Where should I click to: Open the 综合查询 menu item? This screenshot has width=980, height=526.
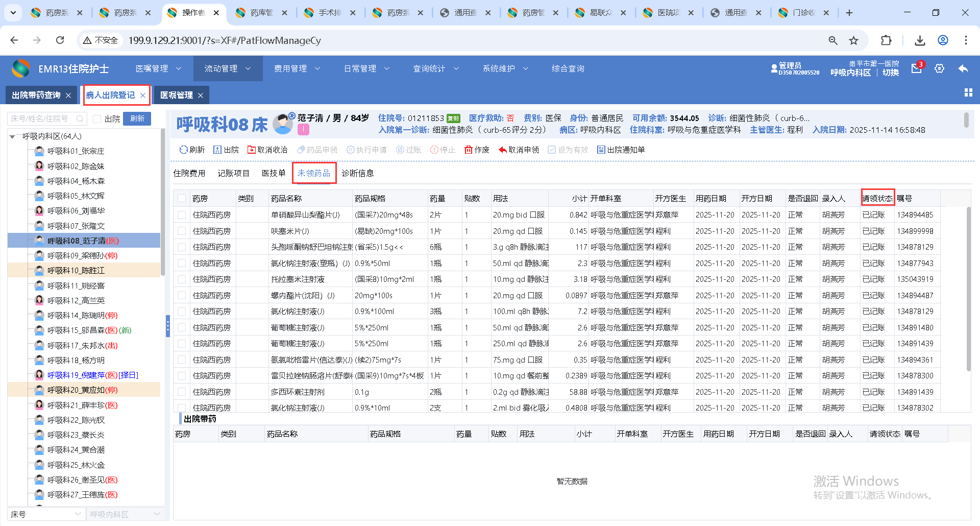pos(568,68)
